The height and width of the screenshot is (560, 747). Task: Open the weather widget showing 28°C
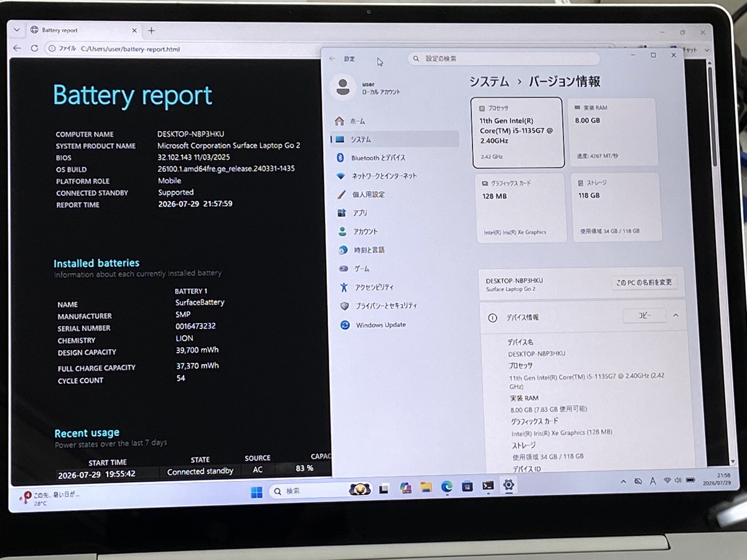point(50,498)
